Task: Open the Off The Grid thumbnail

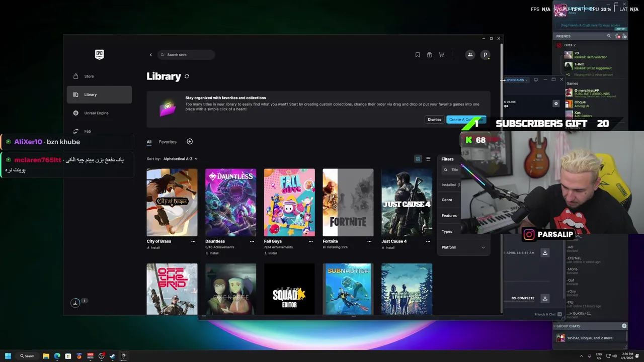Action: (x=172, y=289)
